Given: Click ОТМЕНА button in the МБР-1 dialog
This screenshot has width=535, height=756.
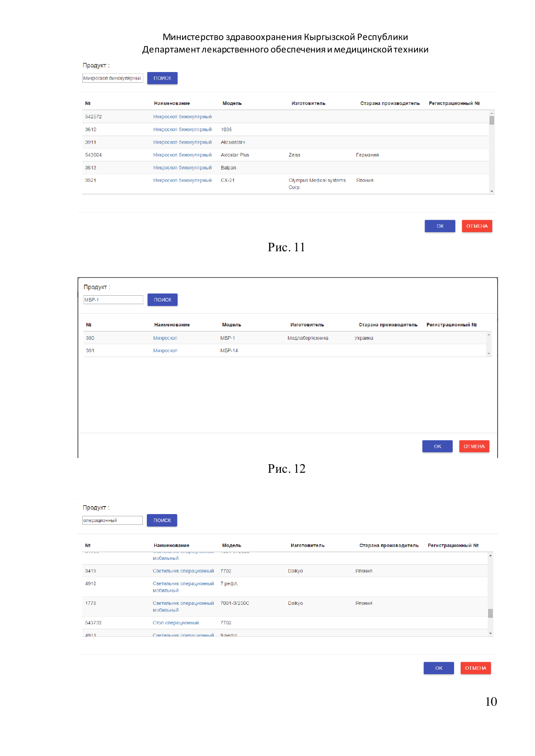Looking at the screenshot, I should click(x=474, y=446).
